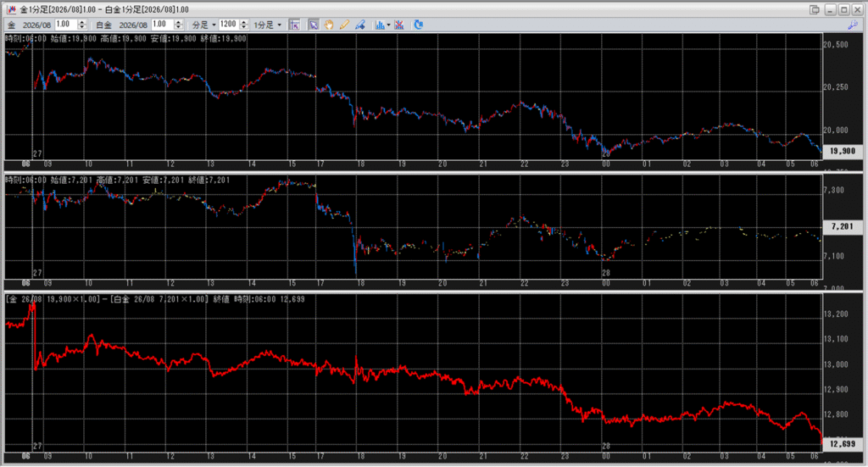The width and height of the screenshot is (868, 467).
Task: Choose the blue brush drawing tool
Action: click(x=359, y=25)
